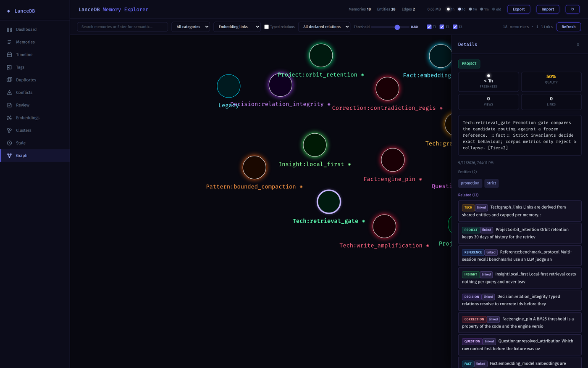This screenshot has height=368, width=588.
Task: Open the All declared relations dropdown
Action: [324, 27]
